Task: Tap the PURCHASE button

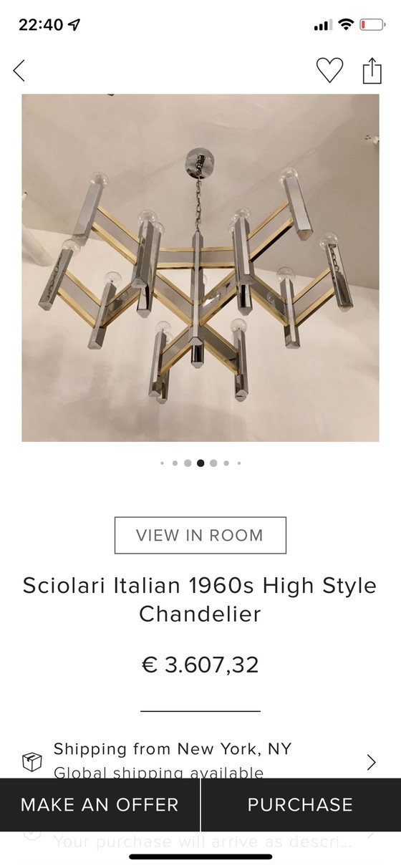Action: (301, 804)
